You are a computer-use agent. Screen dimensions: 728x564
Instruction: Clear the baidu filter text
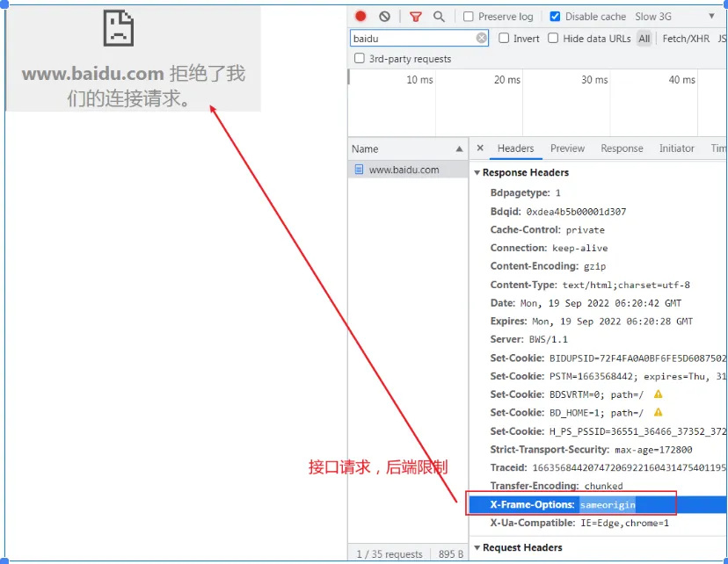point(482,39)
